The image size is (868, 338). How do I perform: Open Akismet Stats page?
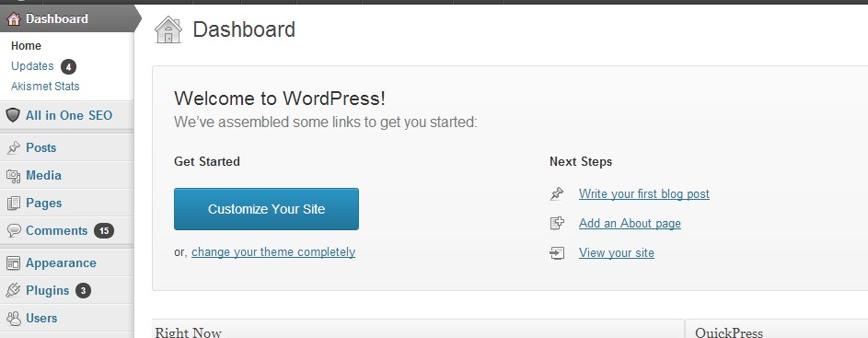tap(45, 87)
